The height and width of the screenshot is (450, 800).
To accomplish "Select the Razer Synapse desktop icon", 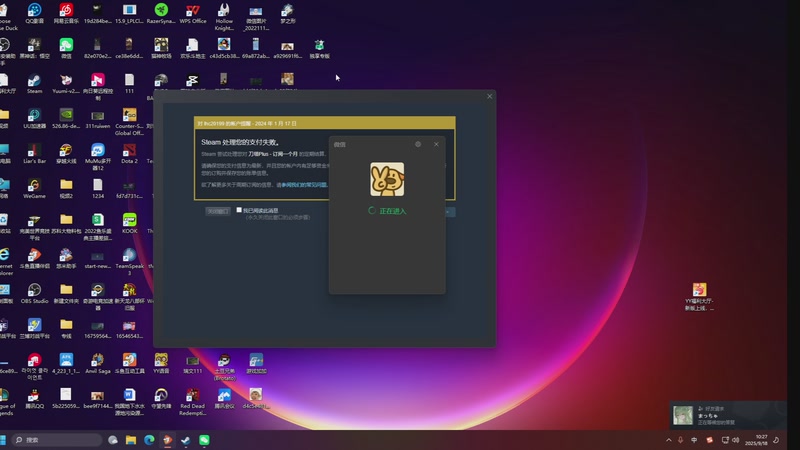I will (161, 14).
